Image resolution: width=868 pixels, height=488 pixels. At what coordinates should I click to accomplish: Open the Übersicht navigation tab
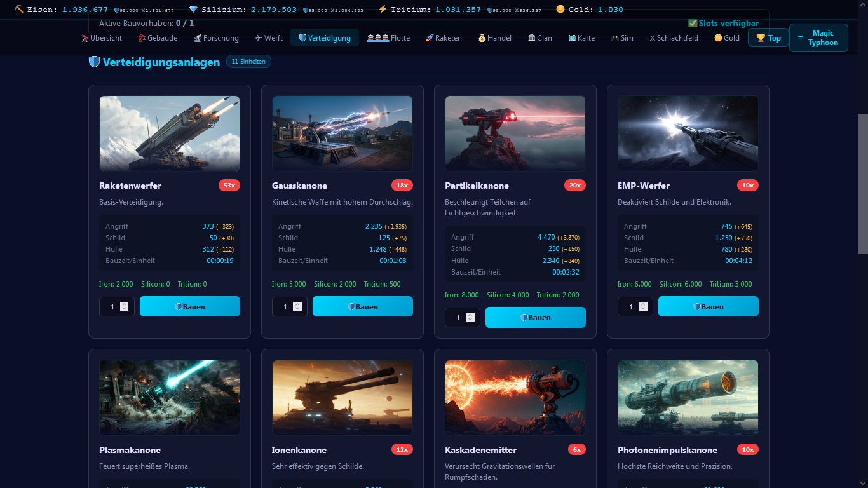point(102,38)
